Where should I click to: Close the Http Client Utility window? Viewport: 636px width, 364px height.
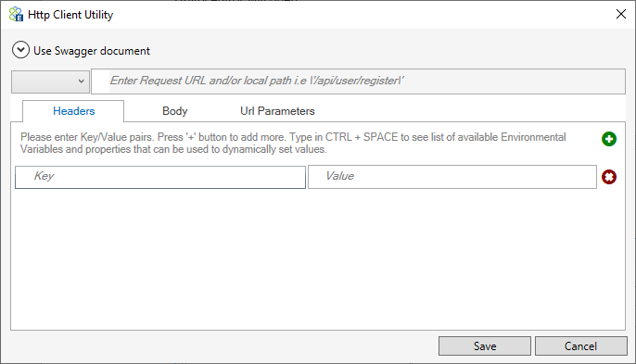[x=620, y=14]
